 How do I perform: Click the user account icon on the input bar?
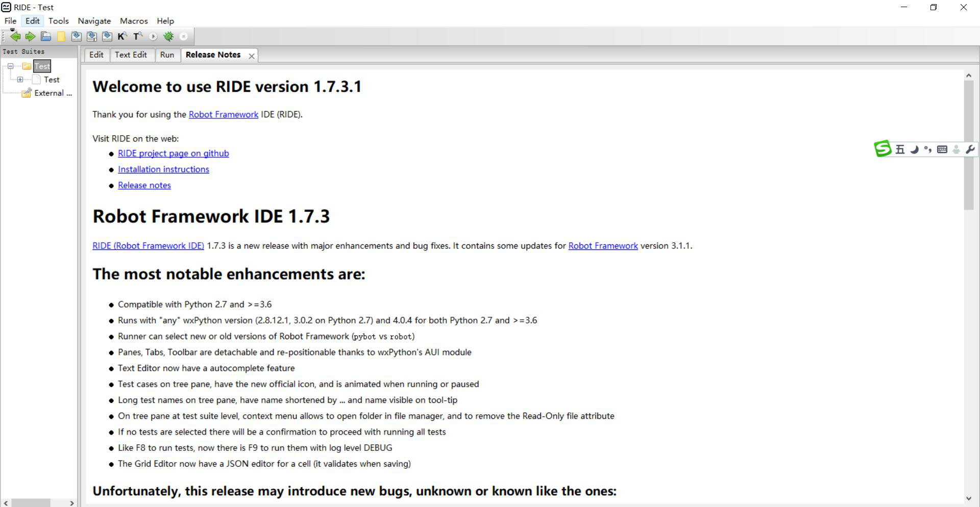(957, 149)
